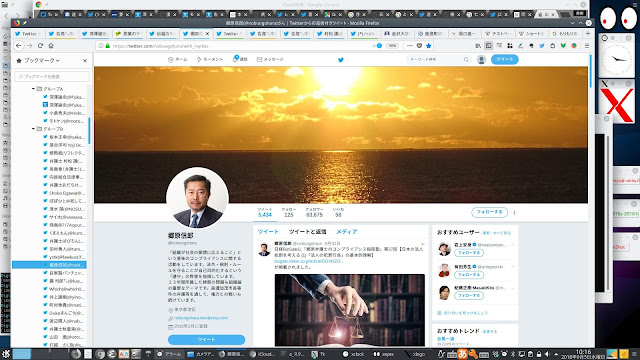Click the volume speaker icon in system tray
Viewport: 640px width, 360px height.
tap(547, 354)
